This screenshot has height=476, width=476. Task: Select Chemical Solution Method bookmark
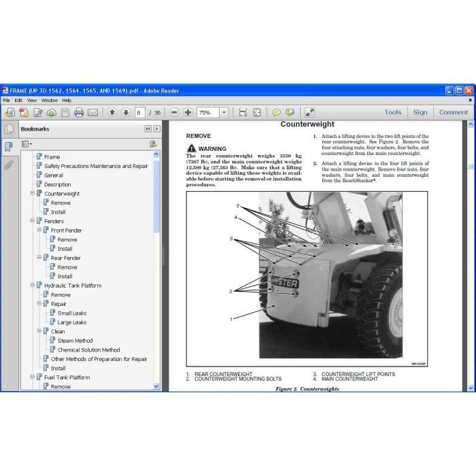tap(88, 350)
